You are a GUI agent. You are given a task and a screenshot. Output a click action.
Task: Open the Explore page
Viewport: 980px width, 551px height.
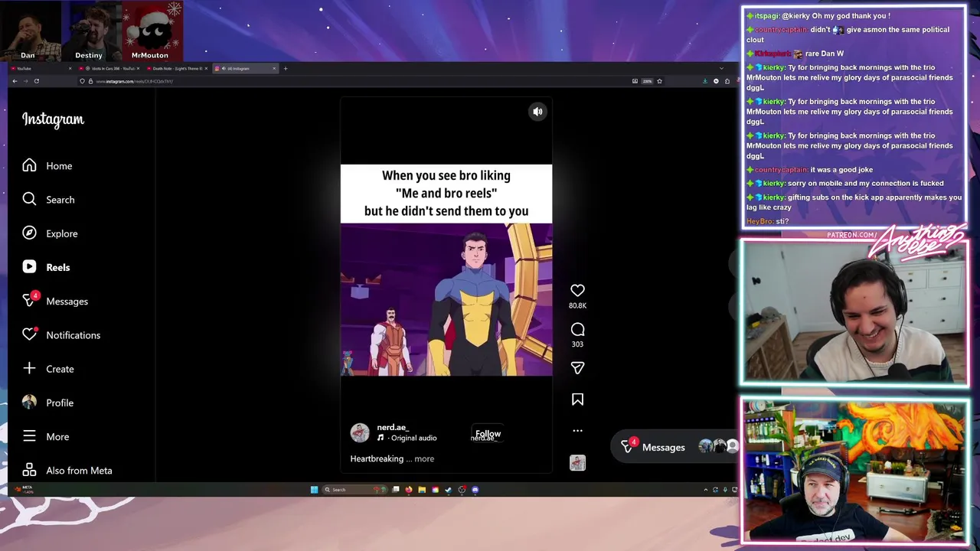(51, 233)
